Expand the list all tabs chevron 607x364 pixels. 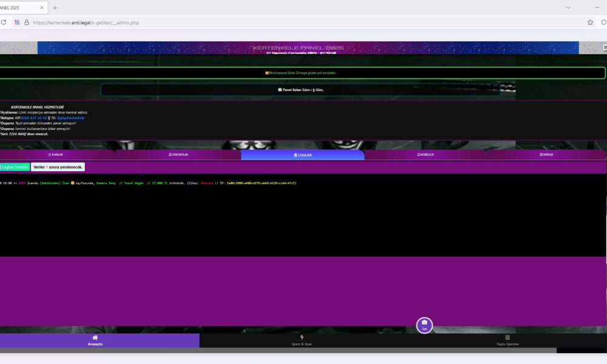coord(568,7)
